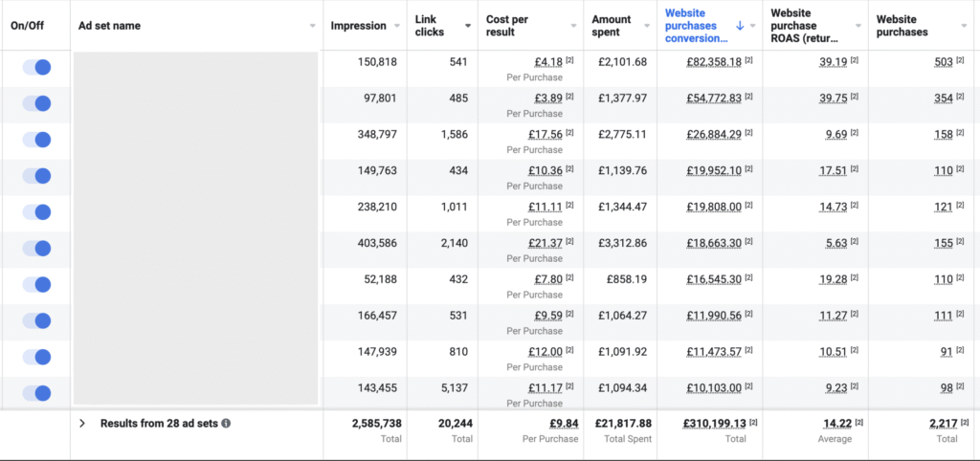Screen dimensions: 980x461
Task: Click the descending sort arrow on Website purchases conversion
Action: coord(740,26)
